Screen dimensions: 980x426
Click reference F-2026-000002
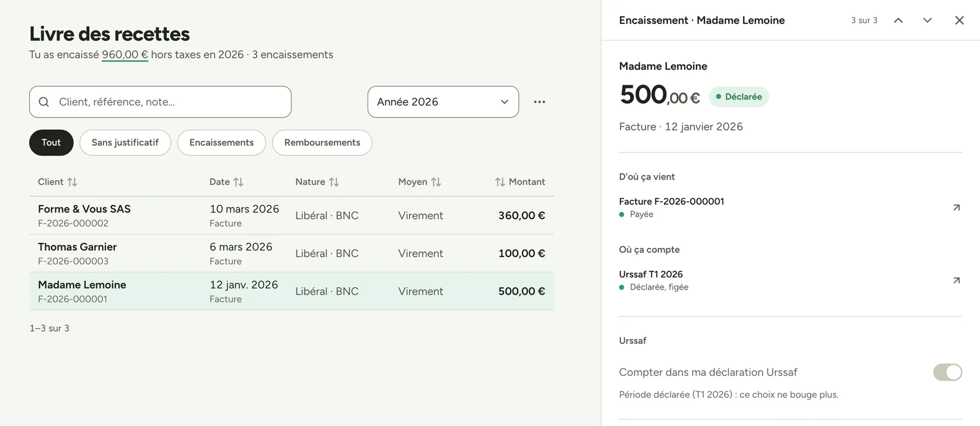coord(73,223)
